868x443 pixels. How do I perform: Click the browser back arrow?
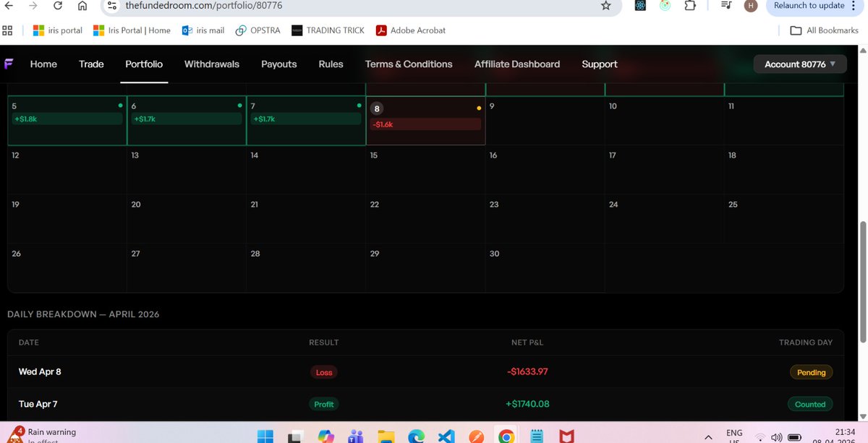[9, 6]
